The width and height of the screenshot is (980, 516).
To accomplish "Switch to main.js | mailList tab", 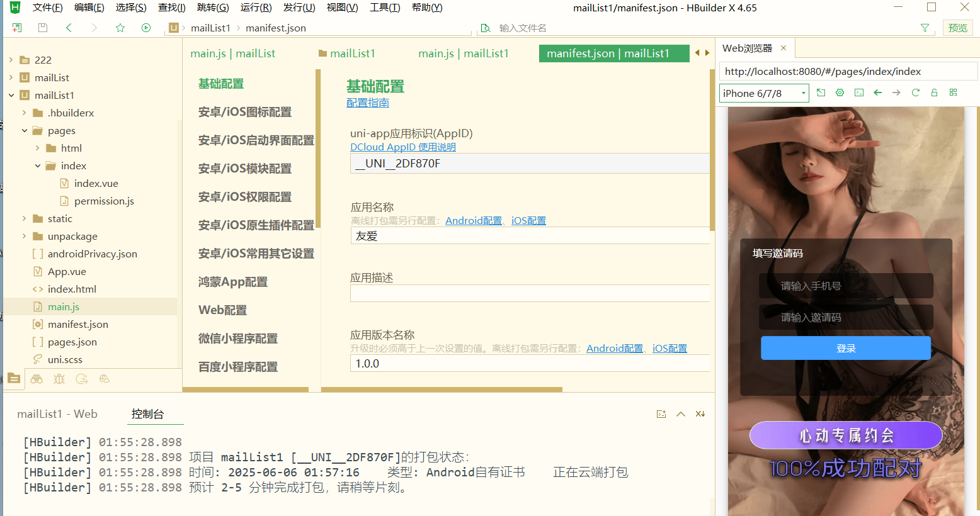I will point(233,53).
